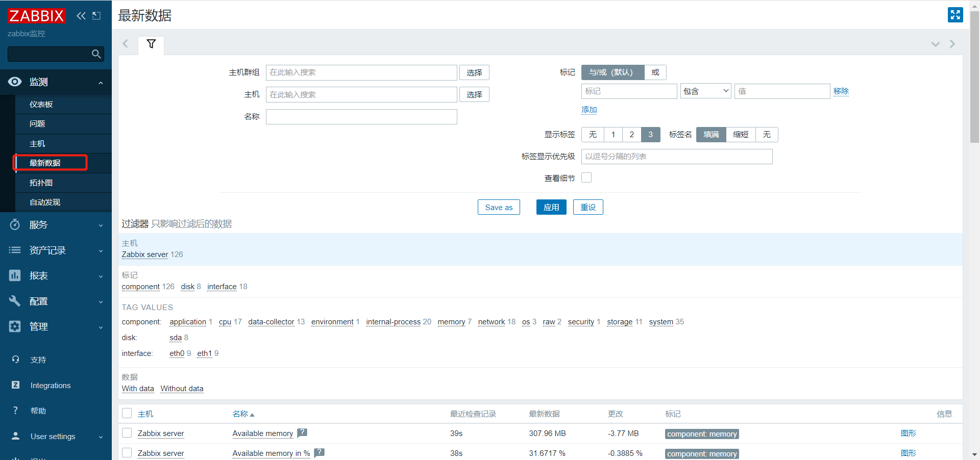This screenshot has width=980, height=460.
Task: Set 显示标签 to 2
Action: click(x=632, y=135)
